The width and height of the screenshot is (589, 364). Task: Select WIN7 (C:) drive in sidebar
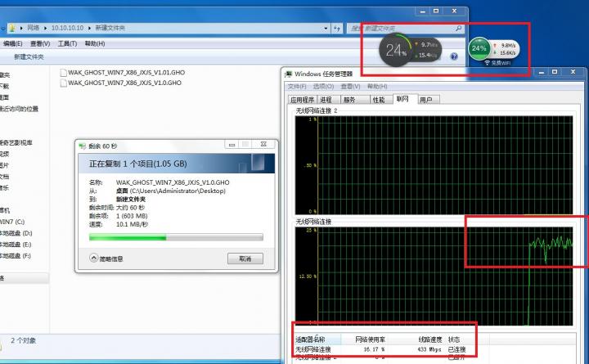pyautogui.click(x=12, y=222)
